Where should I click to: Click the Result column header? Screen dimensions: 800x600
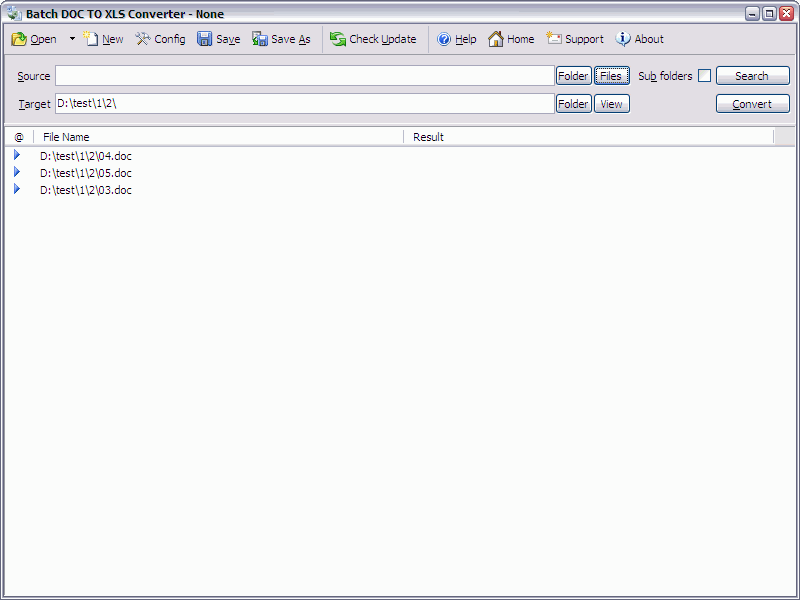589,137
